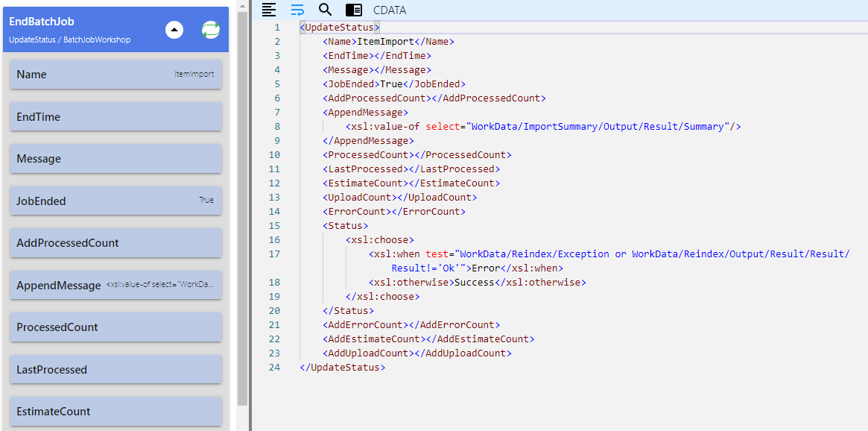This screenshot has width=868, height=431.
Task: Toggle the side panel view icon
Action: point(354,10)
